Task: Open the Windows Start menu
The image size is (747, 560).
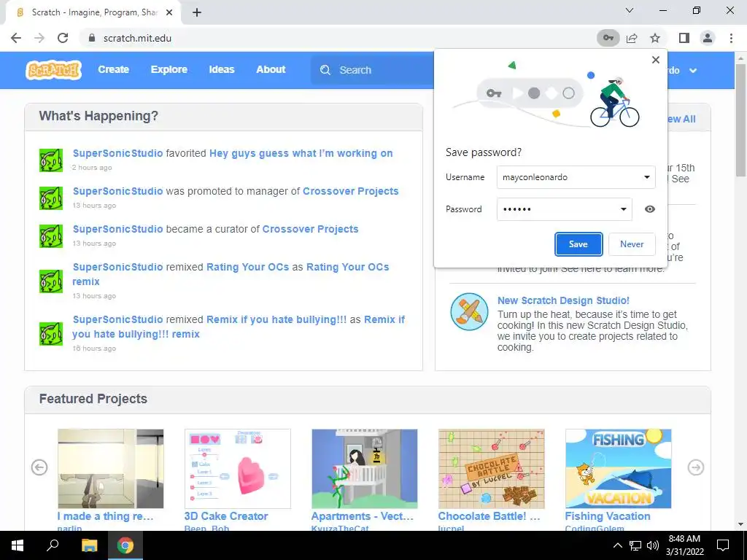Action: tap(18, 545)
